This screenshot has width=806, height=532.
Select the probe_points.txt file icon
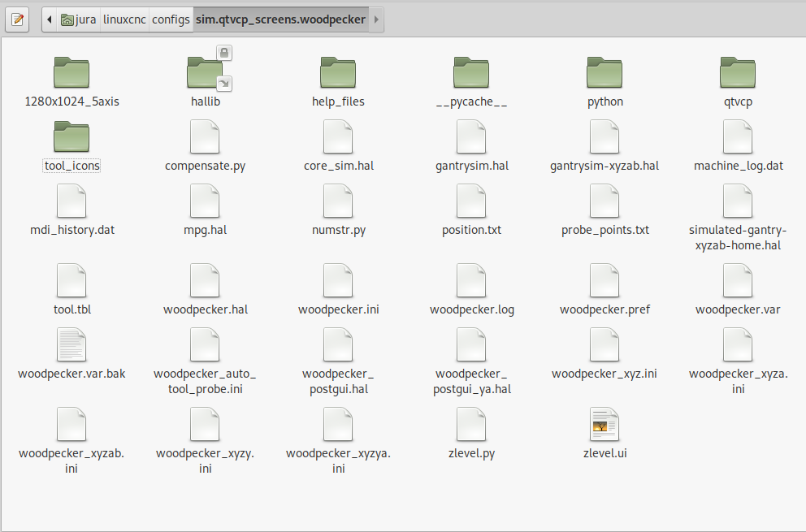(x=604, y=201)
